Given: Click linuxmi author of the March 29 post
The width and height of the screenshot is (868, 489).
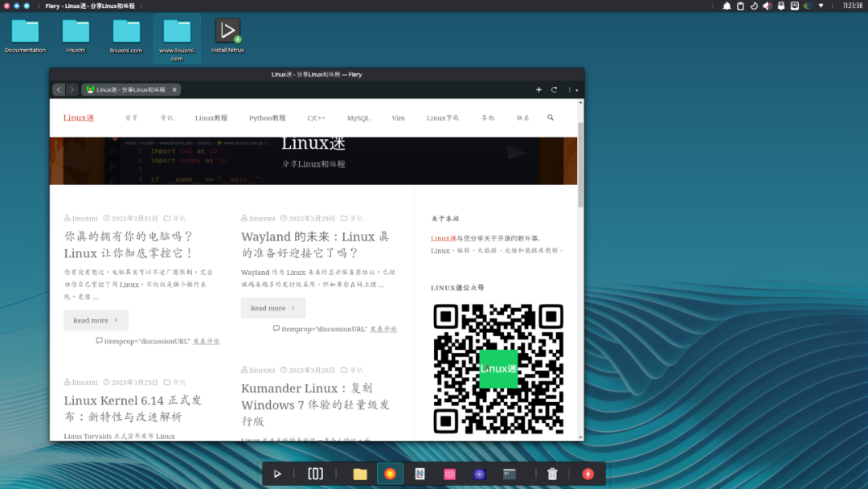Looking at the screenshot, I should pos(262,218).
